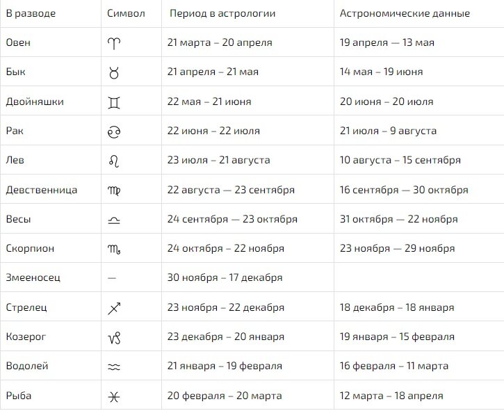Click the Cancer symbol in the Рак row
The image size is (504, 420).
114,132
